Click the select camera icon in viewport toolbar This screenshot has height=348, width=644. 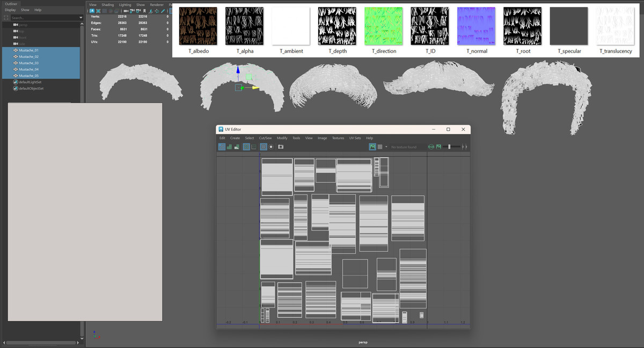[x=126, y=11]
